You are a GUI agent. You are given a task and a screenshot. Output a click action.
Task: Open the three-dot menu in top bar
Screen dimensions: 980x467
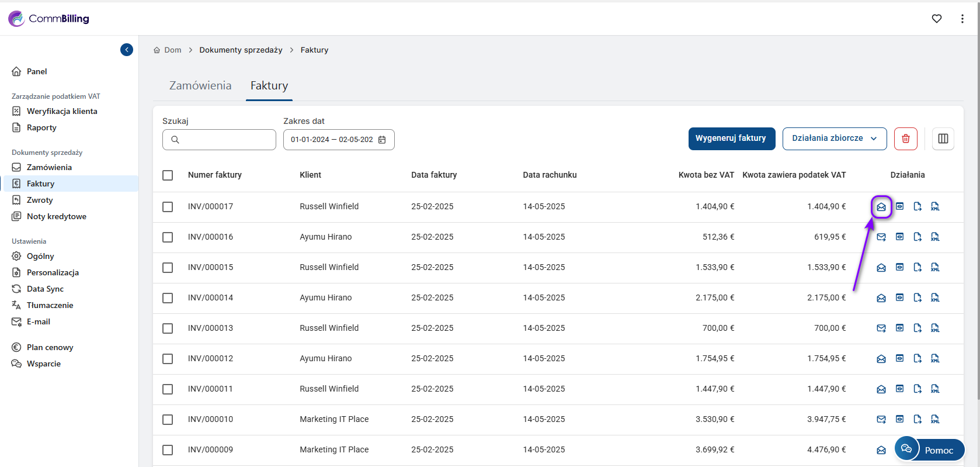pos(962,19)
